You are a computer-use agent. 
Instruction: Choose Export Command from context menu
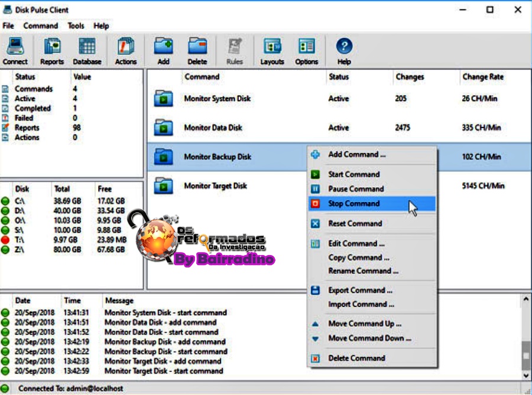coord(372,290)
